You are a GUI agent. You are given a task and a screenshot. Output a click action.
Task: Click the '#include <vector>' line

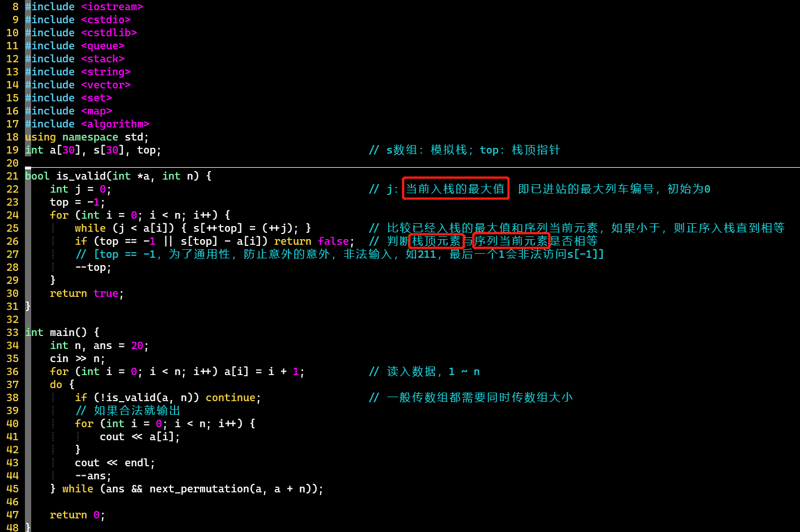[x=78, y=85]
